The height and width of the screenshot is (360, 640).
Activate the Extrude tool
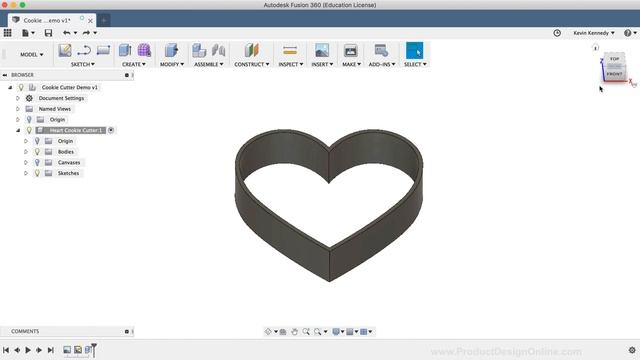(x=125, y=51)
